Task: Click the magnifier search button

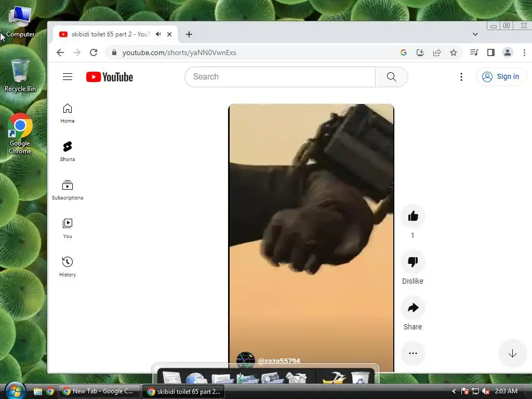Action: pyautogui.click(x=392, y=77)
